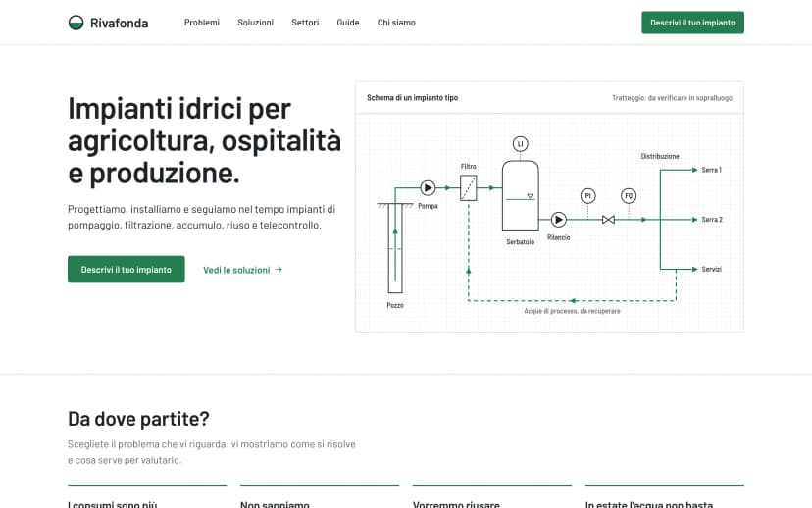The height and width of the screenshot is (508, 812).
Task: Open the Soluzioni menu item
Action: pyautogui.click(x=255, y=23)
